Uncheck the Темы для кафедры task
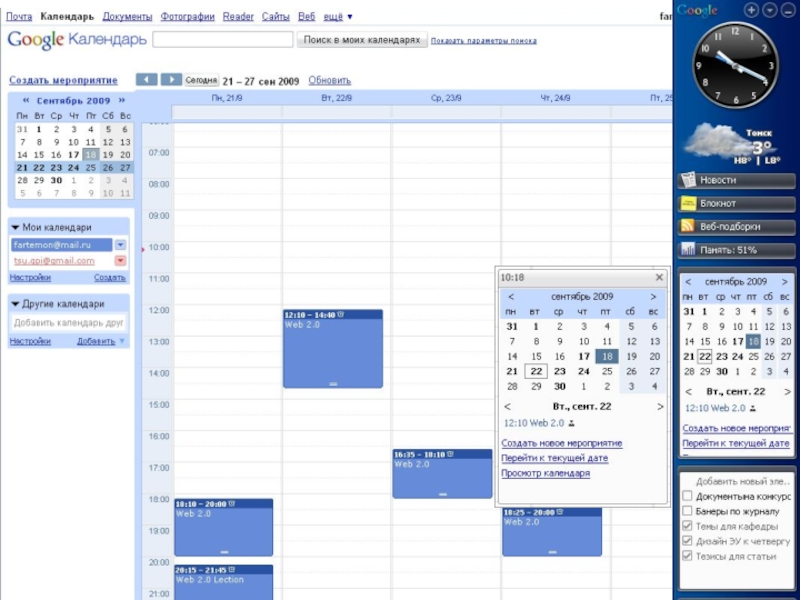 687,526
